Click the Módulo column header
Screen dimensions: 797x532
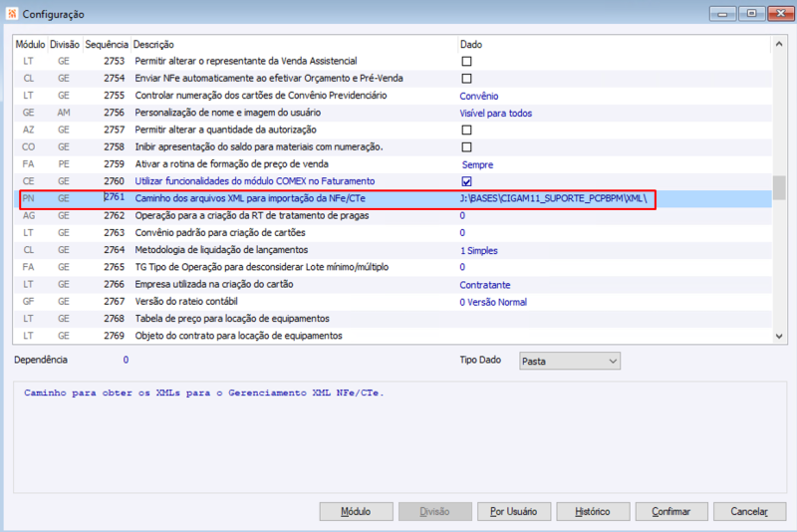click(x=30, y=44)
